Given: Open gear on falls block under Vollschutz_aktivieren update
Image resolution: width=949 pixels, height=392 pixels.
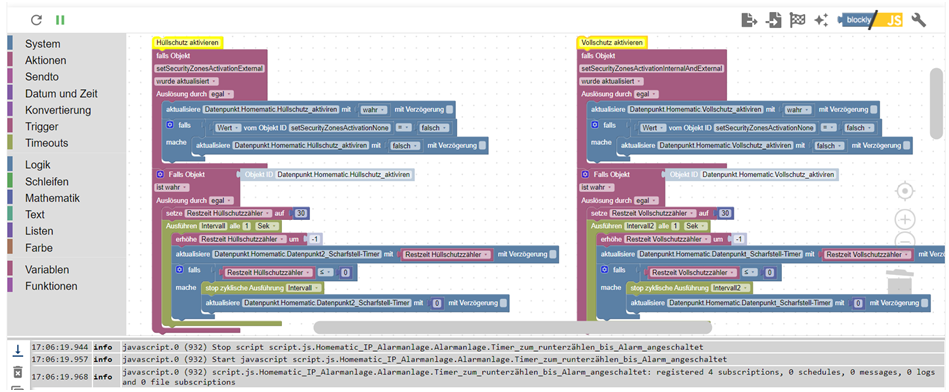Looking at the screenshot, I should 595,125.
